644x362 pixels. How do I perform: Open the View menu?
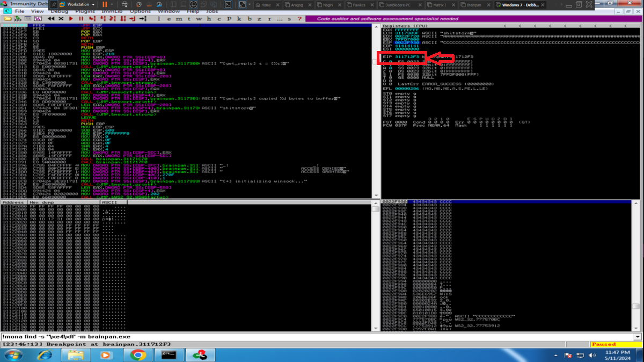(x=38, y=11)
